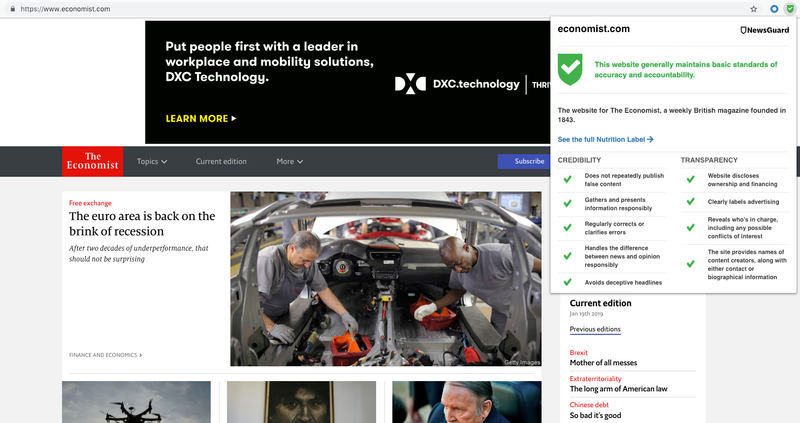Expand the More dropdown menu
Viewport: 800px width, 423px height.
[x=289, y=161]
